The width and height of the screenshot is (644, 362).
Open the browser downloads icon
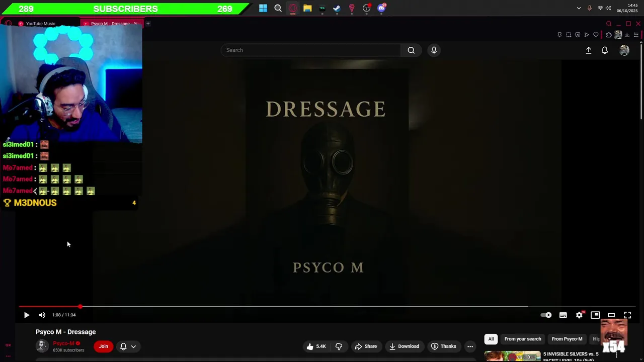(627, 35)
